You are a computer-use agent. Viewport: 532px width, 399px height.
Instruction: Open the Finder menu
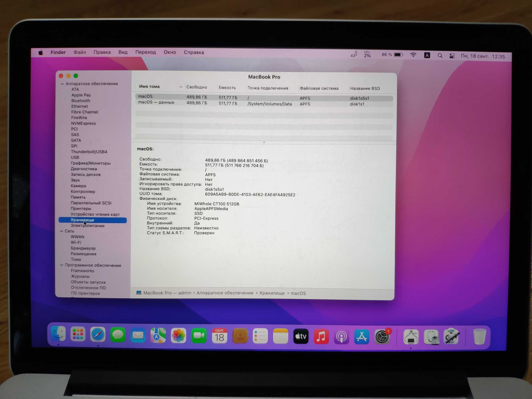click(58, 52)
